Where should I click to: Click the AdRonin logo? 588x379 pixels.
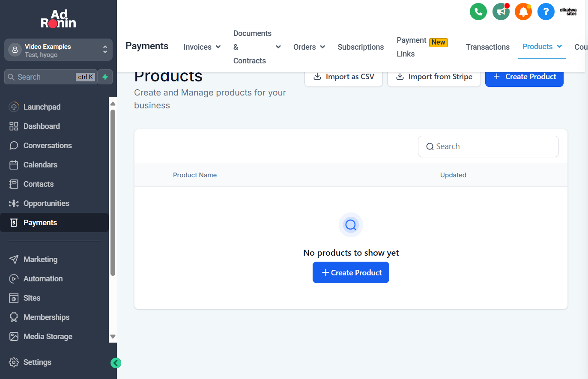click(x=58, y=19)
